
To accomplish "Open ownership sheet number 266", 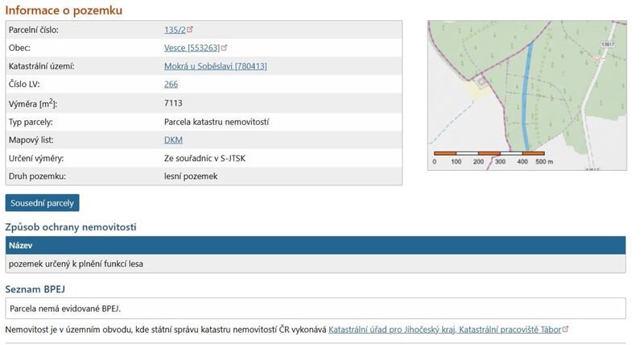I will point(171,85).
